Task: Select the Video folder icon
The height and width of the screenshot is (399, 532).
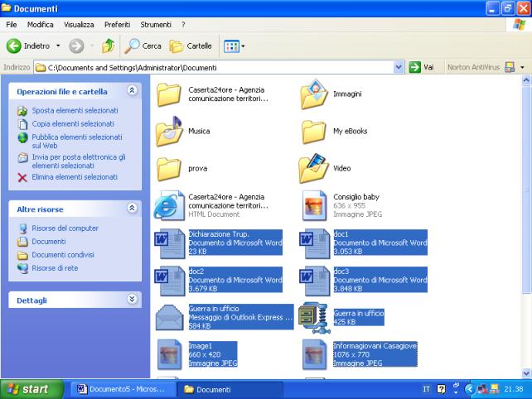Action: (x=314, y=168)
